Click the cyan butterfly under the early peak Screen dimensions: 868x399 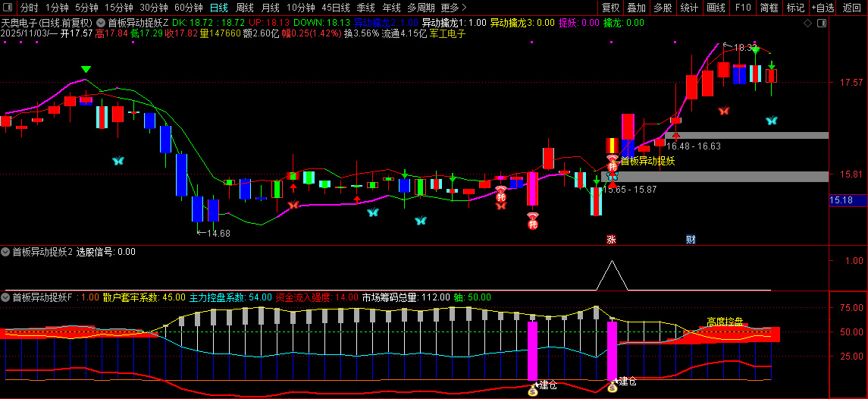coord(118,161)
